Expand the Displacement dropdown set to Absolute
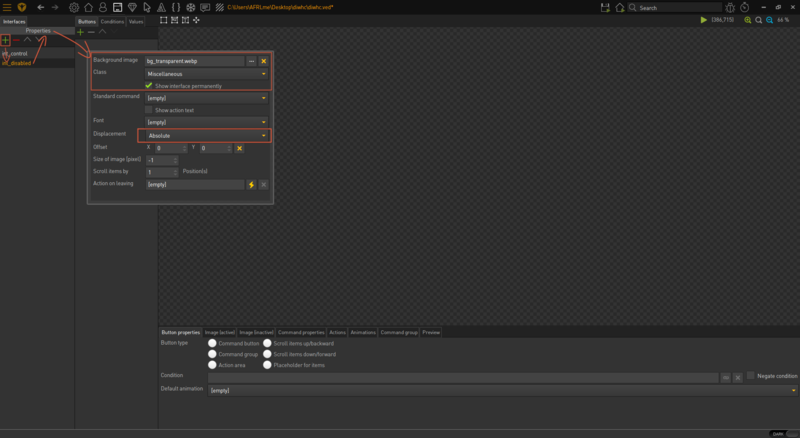This screenshot has width=800, height=438. [207, 135]
